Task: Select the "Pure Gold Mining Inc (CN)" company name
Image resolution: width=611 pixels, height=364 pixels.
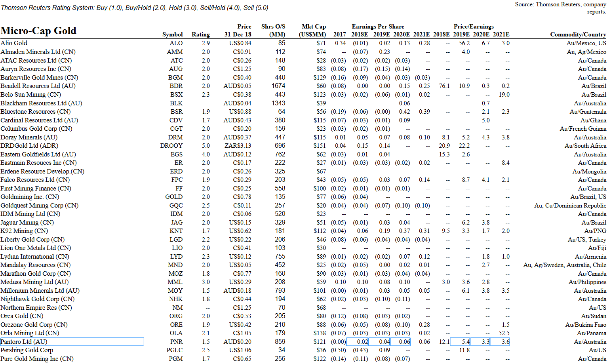Action: click(x=37, y=359)
